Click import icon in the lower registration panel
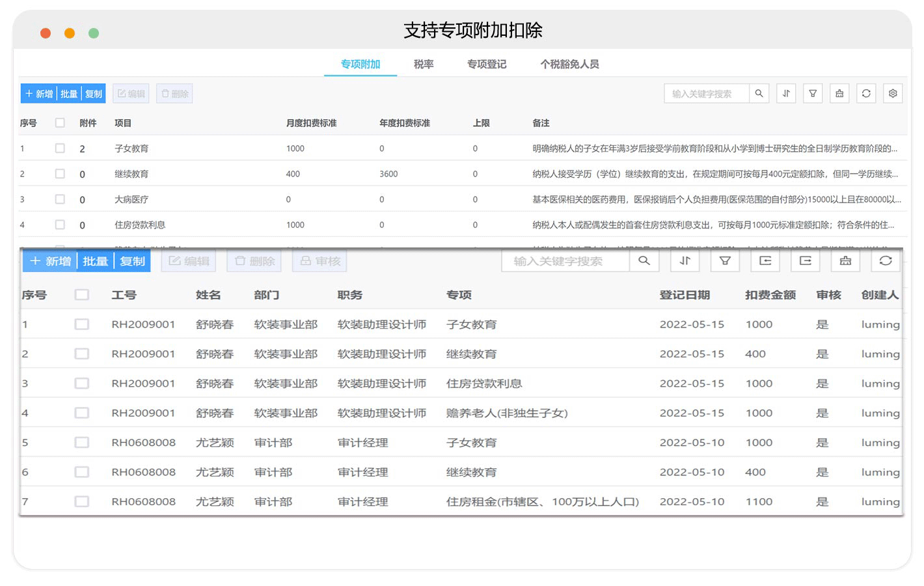Screen dimensions: 924x586 765,261
